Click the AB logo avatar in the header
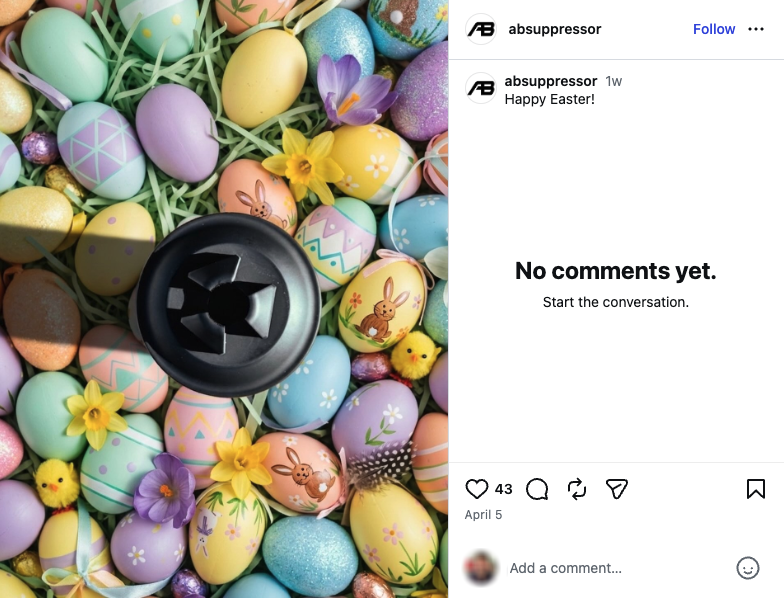This screenshot has height=598, width=784. click(x=481, y=29)
